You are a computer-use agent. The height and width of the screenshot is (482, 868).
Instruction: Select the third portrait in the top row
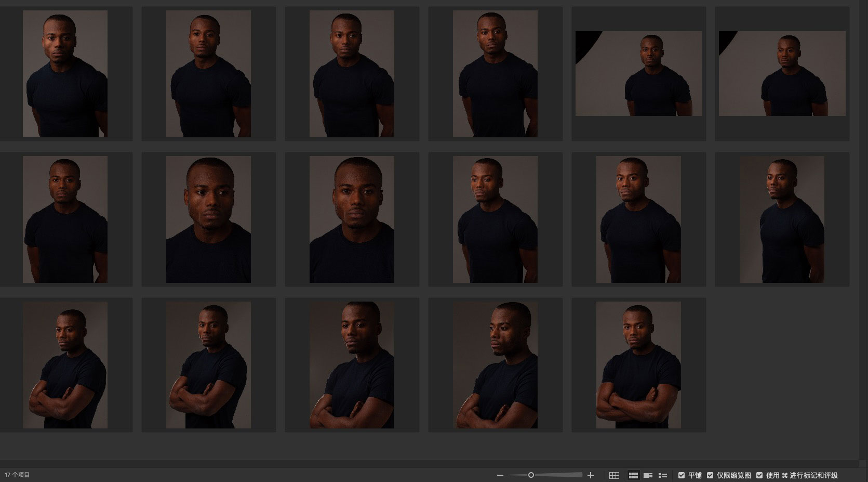click(x=352, y=74)
